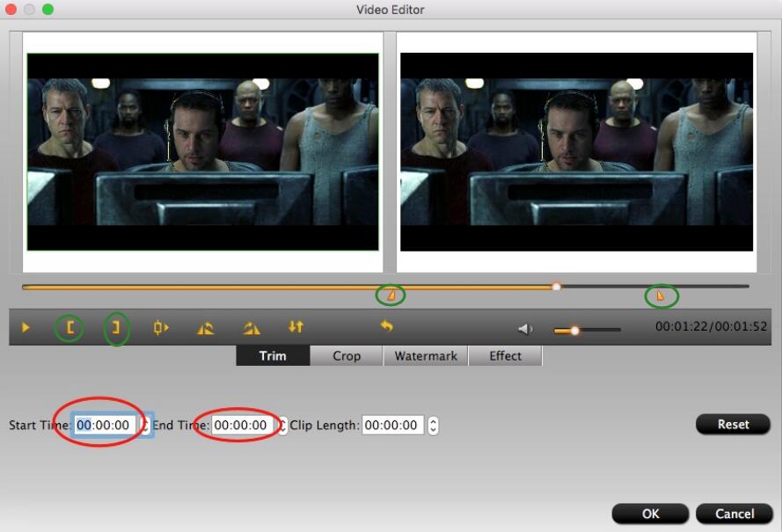Click the left bracket trim-start icon
The width and height of the screenshot is (782, 532).
[70, 328]
